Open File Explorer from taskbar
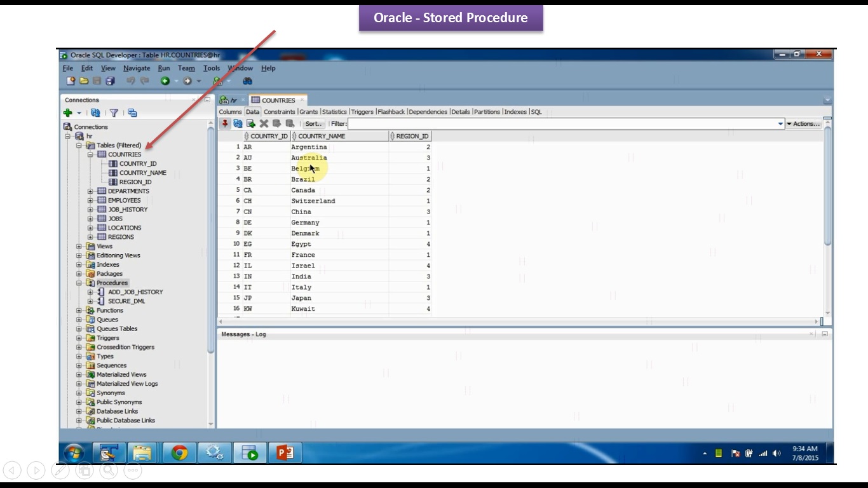 click(142, 452)
